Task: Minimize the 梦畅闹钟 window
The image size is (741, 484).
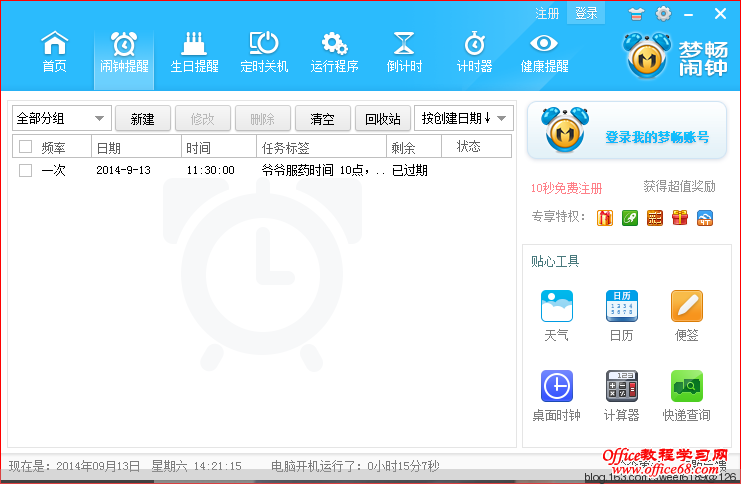Action: point(689,15)
